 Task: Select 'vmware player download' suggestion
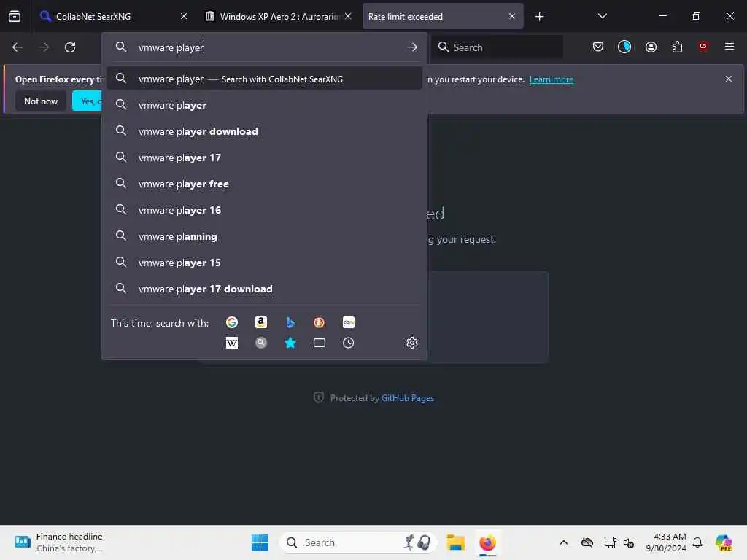coord(264,131)
